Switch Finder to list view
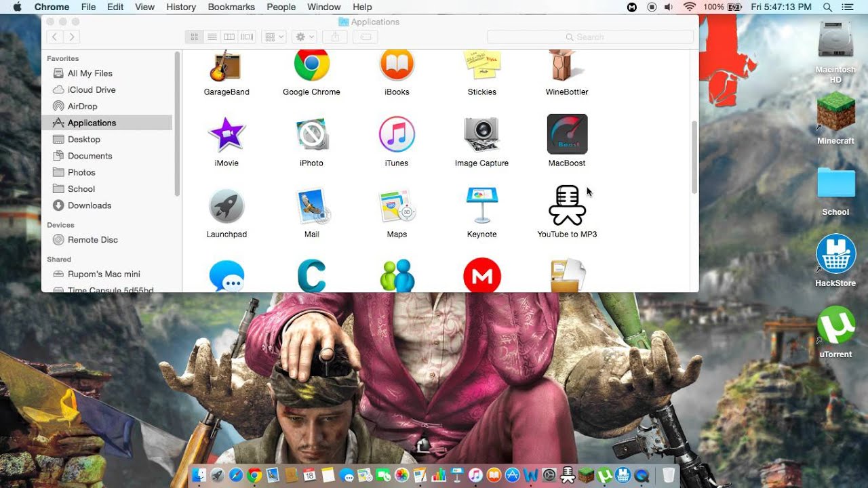 (x=212, y=37)
